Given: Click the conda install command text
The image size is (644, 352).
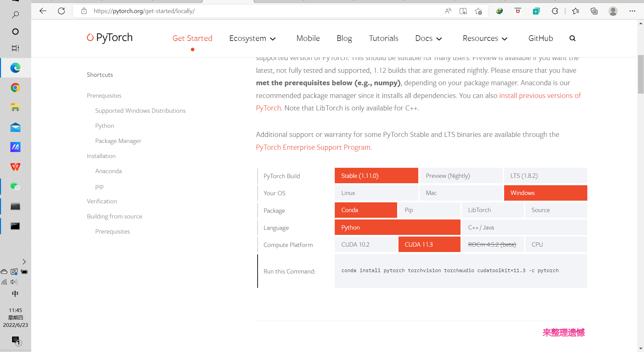Looking at the screenshot, I should pos(450,270).
